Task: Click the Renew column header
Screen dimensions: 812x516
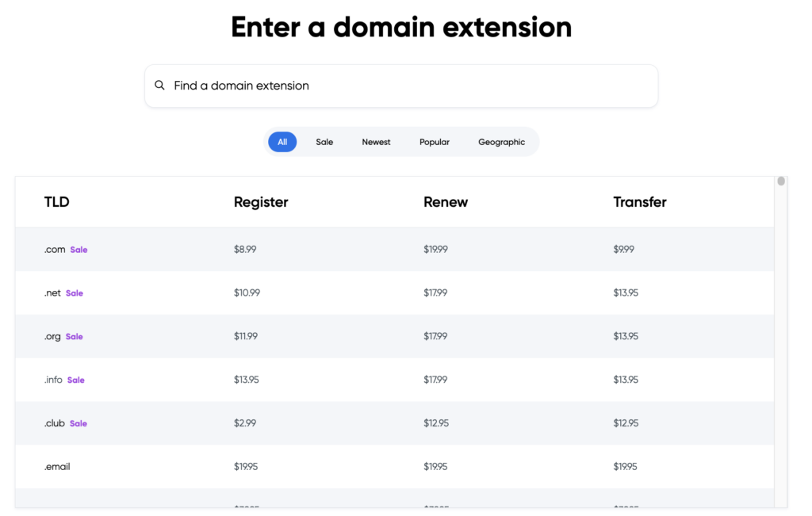Action: click(x=446, y=201)
